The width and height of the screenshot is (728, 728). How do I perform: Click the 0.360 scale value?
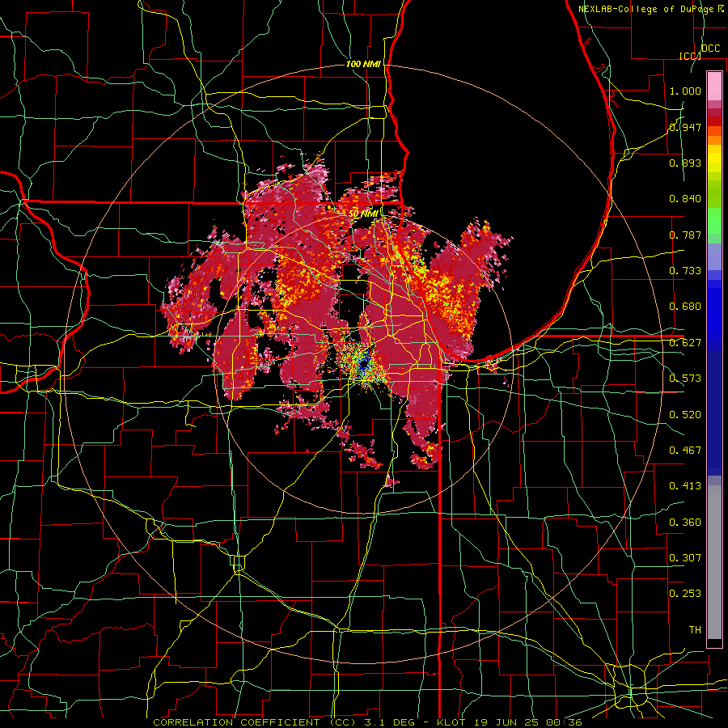(685, 523)
